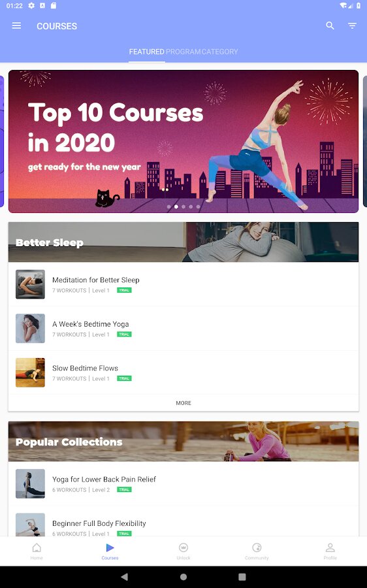Tap the Android back navigation button
This screenshot has height=588, width=367.
click(125, 577)
